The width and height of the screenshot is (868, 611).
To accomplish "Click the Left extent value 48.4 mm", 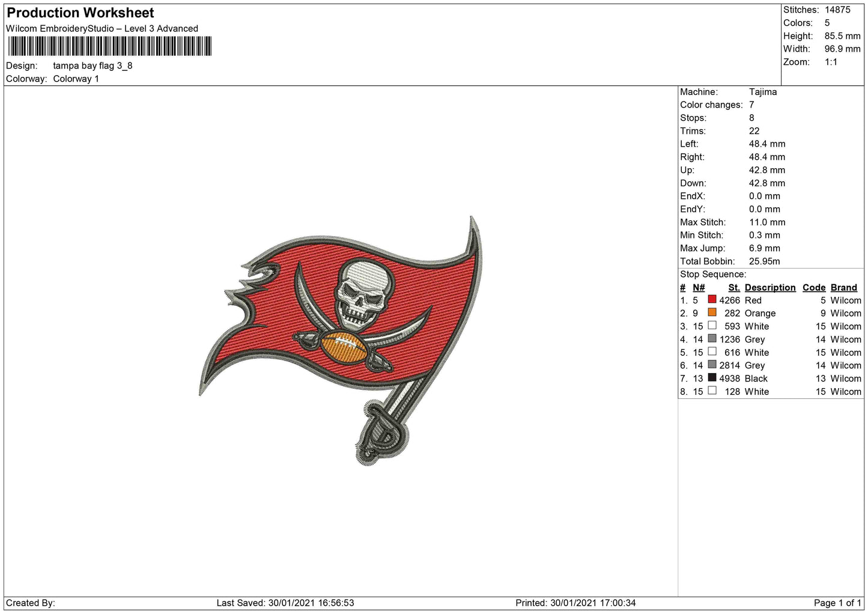I will [767, 144].
